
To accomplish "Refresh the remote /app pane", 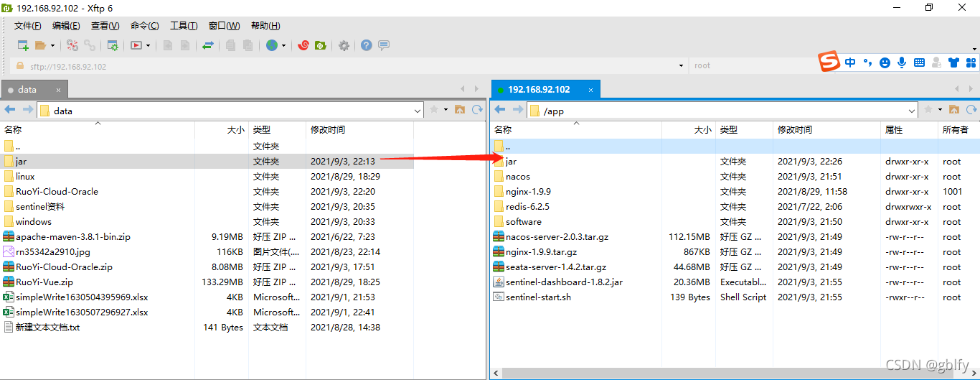I will pyautogui.click(x=971, y=110).
